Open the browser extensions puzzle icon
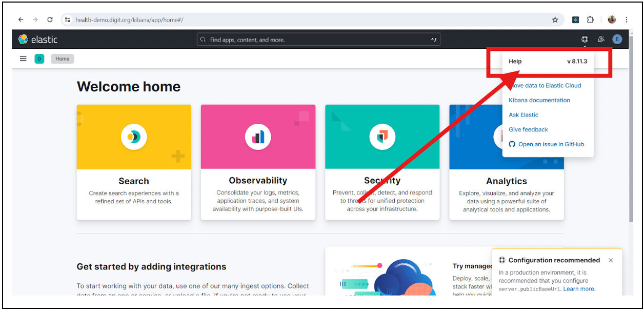 coord(590,20)
